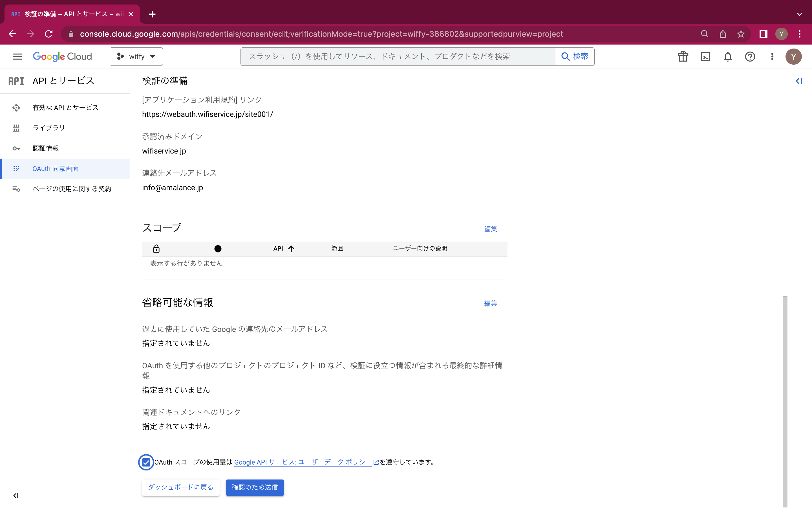Viewport: 812px width, 508px height.
Task: Close the 検証の準備 browser tab
Action: click(x=131, y=14)
